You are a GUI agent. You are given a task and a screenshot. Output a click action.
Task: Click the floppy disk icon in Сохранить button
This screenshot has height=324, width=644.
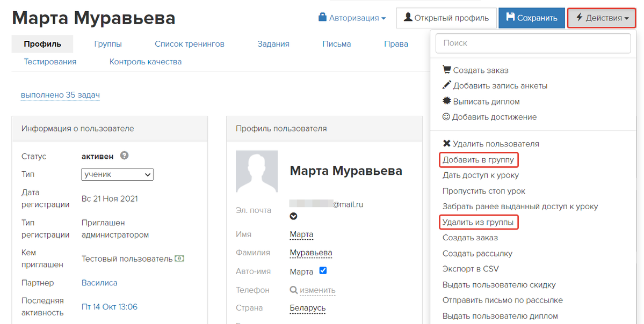click(510, 17)
